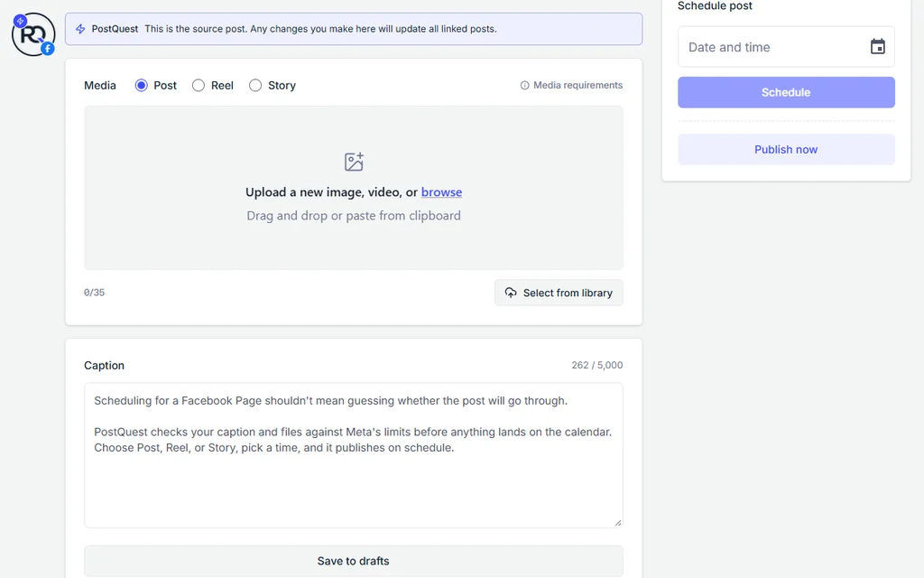Click the cloud upload icon in library button
924x578 pixels.
511,293
